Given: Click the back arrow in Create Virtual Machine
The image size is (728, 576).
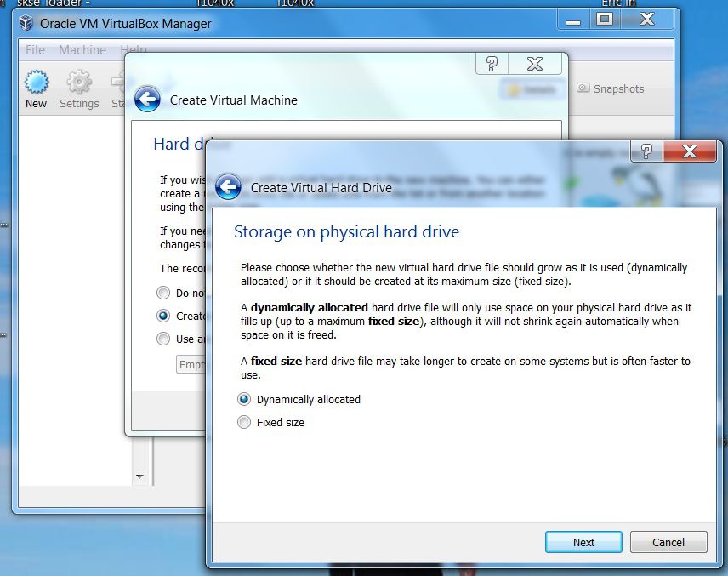Looking at the screenshot, I should [148, 99].
